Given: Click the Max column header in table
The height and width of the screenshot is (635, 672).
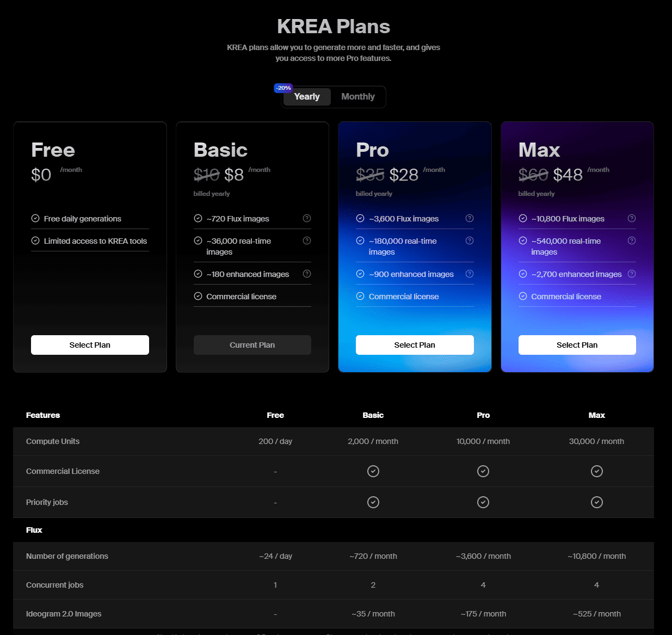Looking at the screenshot, I should [x=597, y=415].
